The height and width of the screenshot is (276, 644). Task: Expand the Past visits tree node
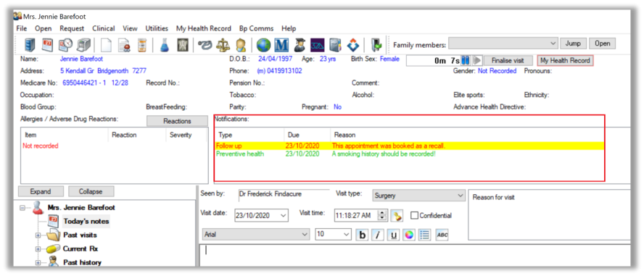pos(38,236)
